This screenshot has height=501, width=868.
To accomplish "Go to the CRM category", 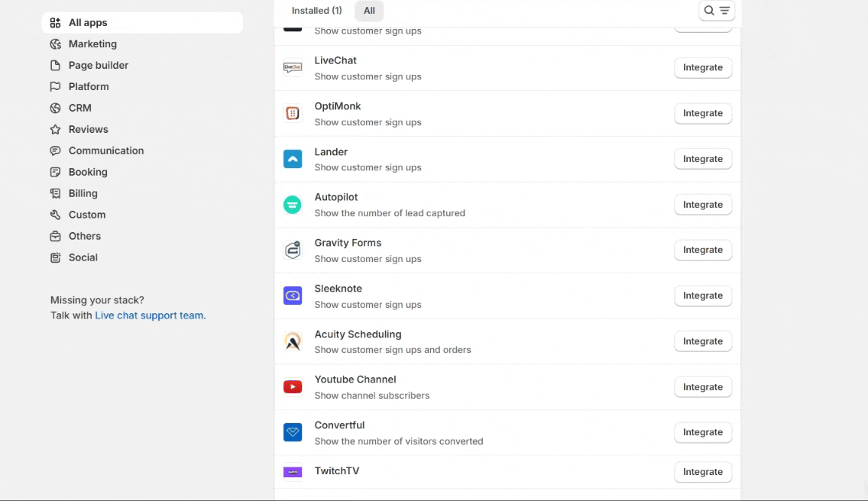I will (79, 108).
